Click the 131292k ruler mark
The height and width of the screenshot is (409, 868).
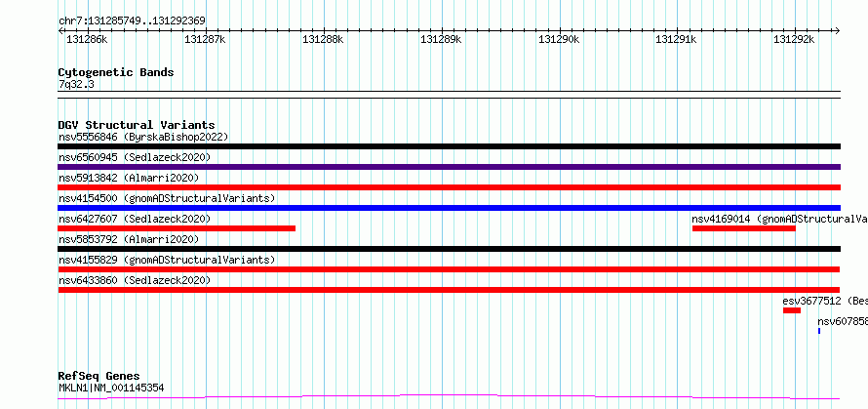pyautogui.click(x=795, y=39)
